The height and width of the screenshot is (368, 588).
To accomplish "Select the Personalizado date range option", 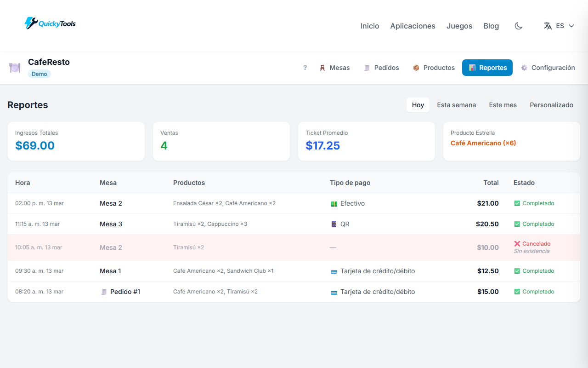I will (551, 105).
